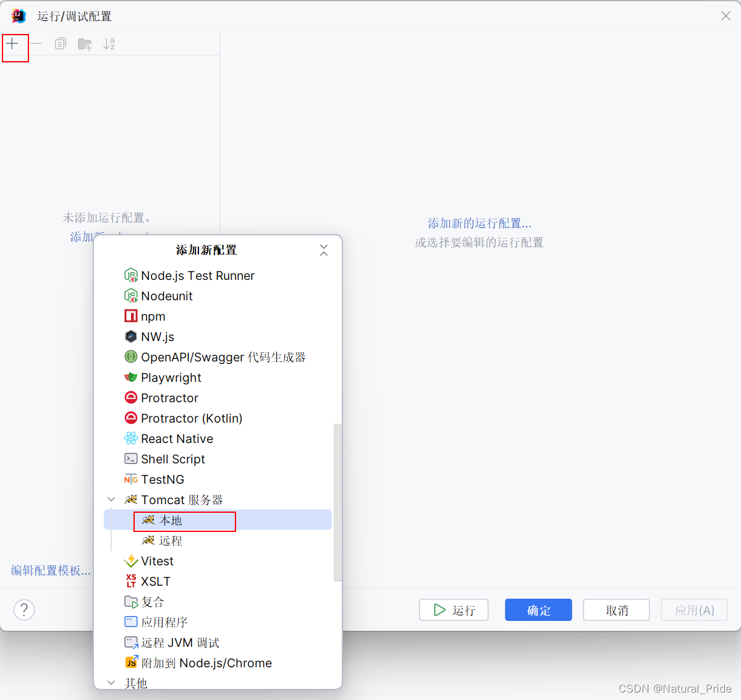Select 复合 compound configuration
Viewport: 741px width, 700px height.
218,602
